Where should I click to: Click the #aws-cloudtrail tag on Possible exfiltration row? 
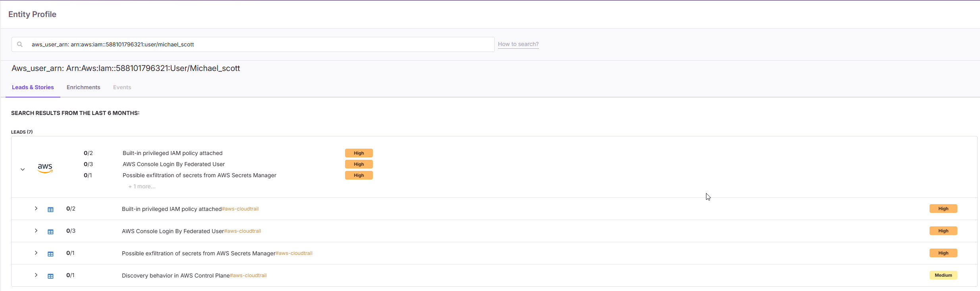294,253
